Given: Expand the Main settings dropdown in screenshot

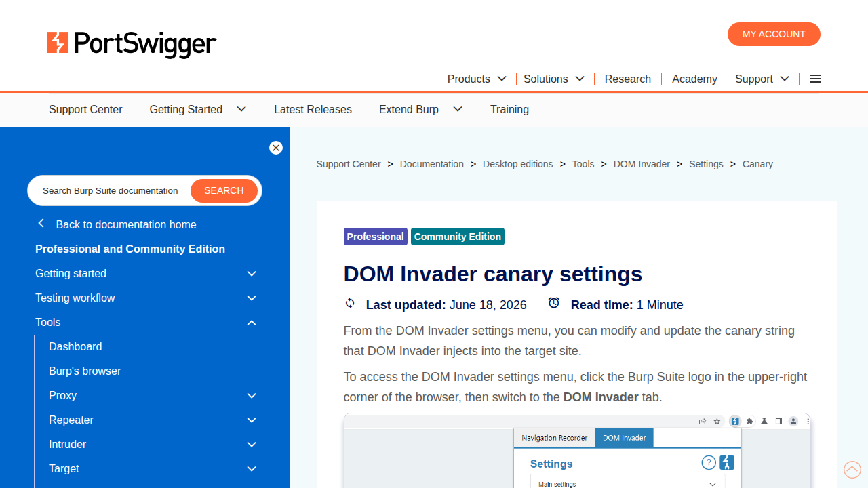Looking at the screenshot, I should click(x=627, y=483).
